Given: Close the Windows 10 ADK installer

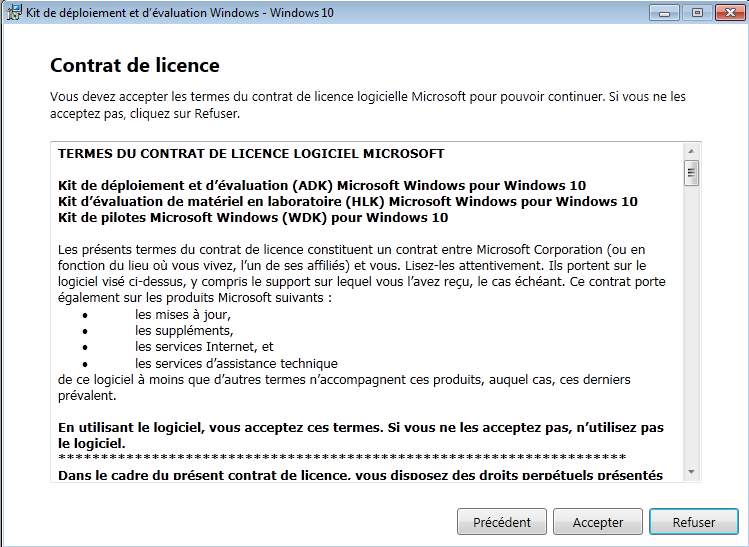Looking at the screenshot, I should 727,12.
